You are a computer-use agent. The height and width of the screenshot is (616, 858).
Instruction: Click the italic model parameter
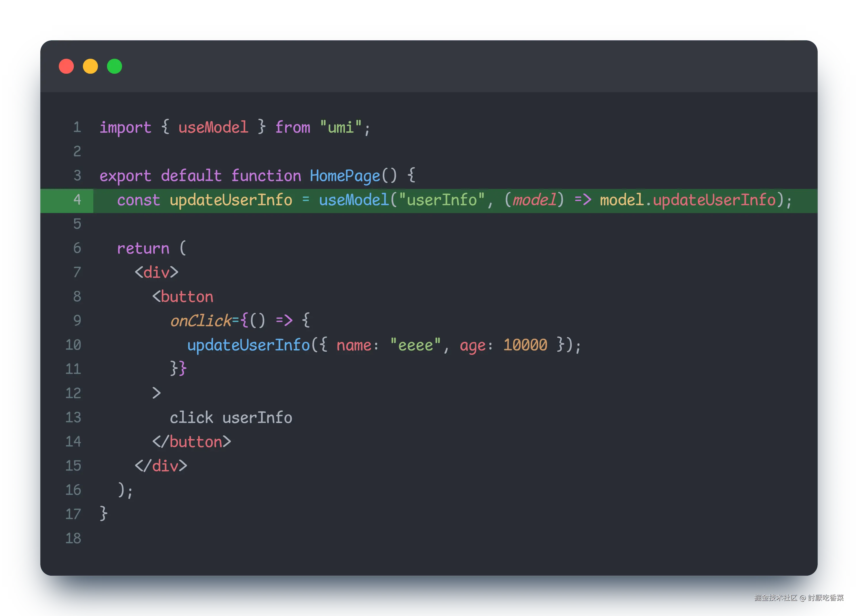534,200
